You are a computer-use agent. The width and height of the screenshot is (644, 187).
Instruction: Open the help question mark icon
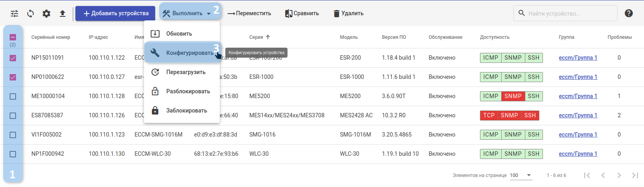click(x=629, y=13)
